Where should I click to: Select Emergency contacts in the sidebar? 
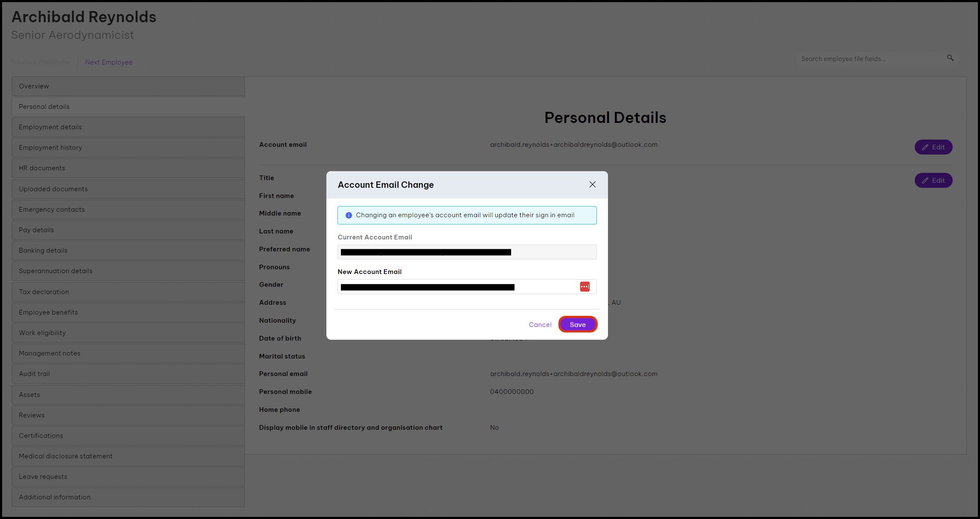[x=128, y=210]
